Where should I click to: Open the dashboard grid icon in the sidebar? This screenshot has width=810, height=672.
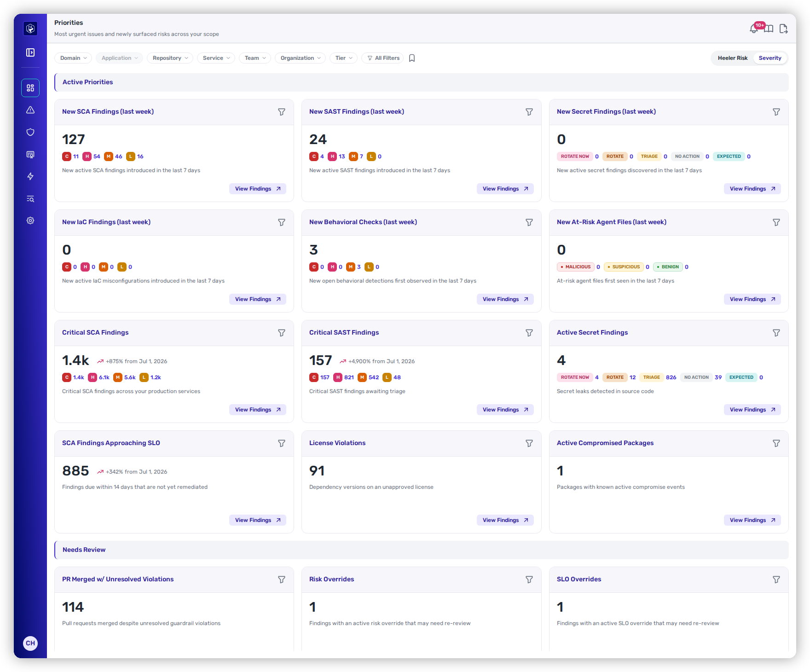(x=30, y=88)
